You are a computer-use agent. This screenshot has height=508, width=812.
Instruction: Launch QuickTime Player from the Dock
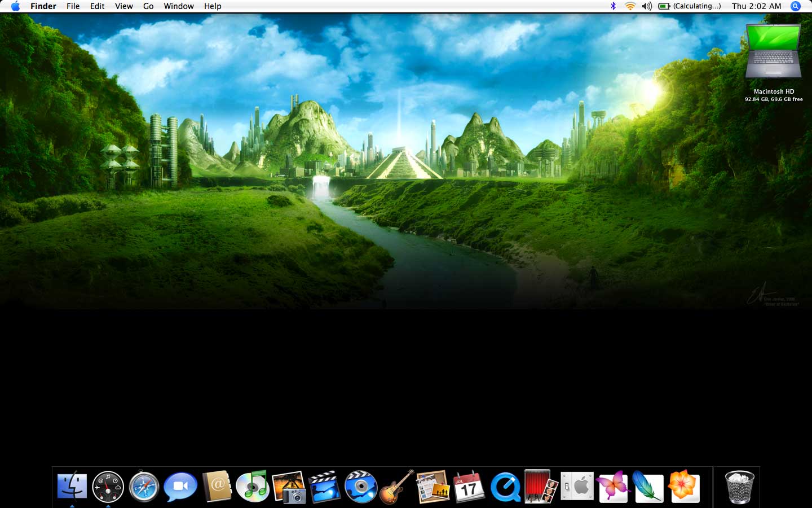click(x=505, y=487)
